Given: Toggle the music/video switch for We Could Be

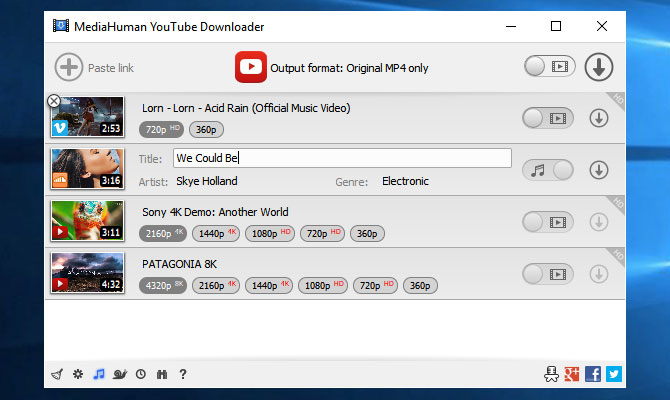Looking at the screenshot, I should (548, 170).
